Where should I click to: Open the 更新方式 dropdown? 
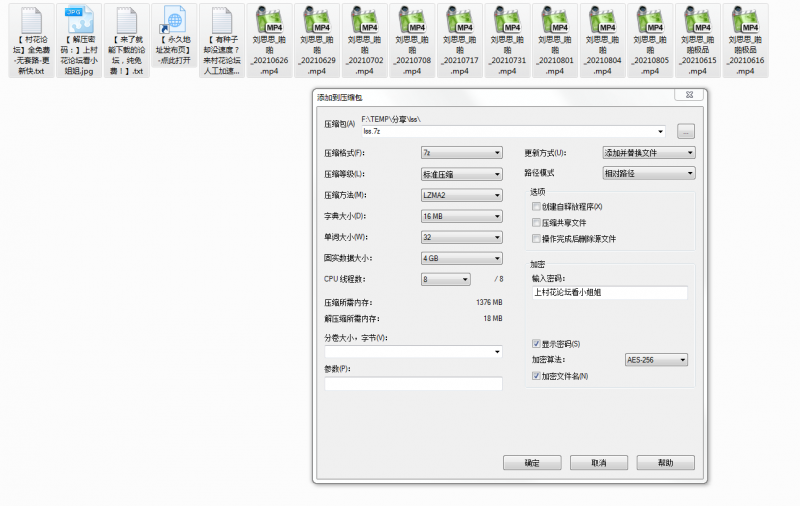[648, 153]
